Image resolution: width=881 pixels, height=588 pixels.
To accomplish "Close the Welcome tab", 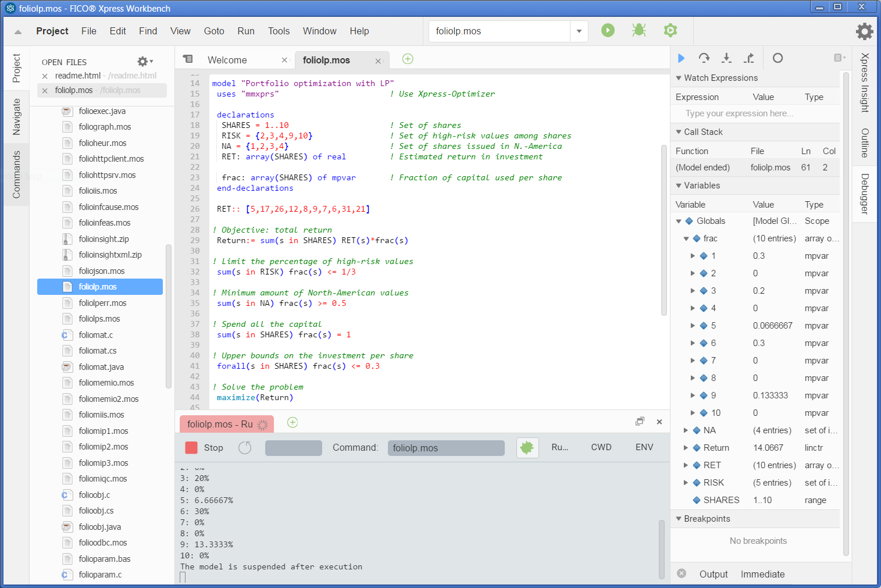I will (284, 60).
